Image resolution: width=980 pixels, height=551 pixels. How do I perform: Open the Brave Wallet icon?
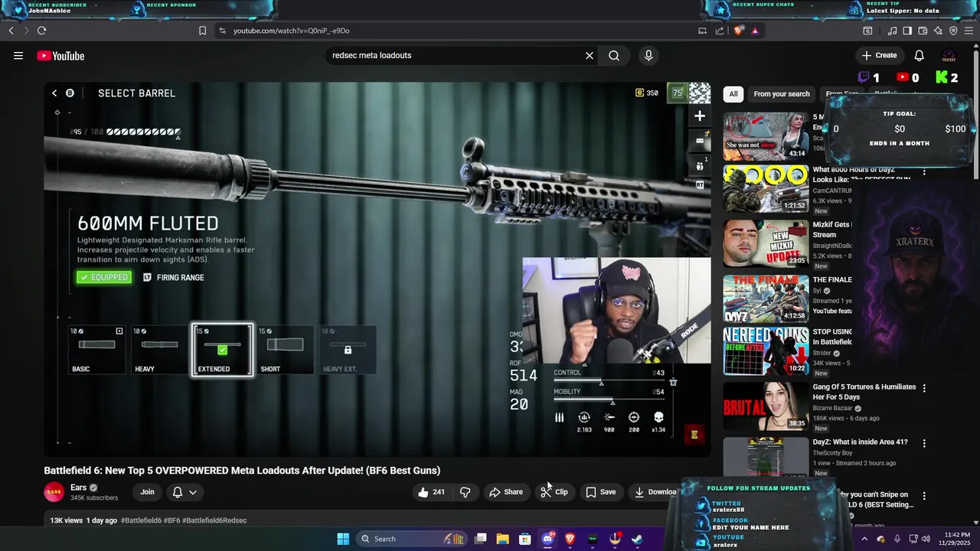pos(923,31)
